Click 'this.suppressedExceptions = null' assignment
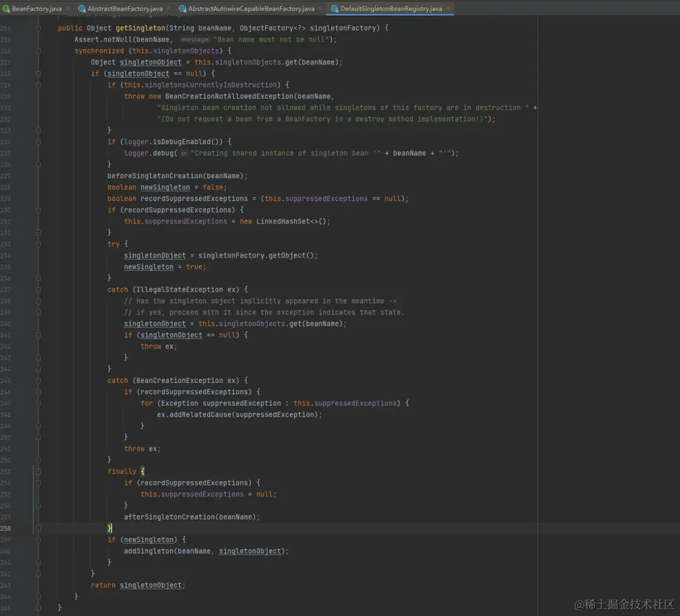This screenshot has width=680, height=616. pos(208,494)
